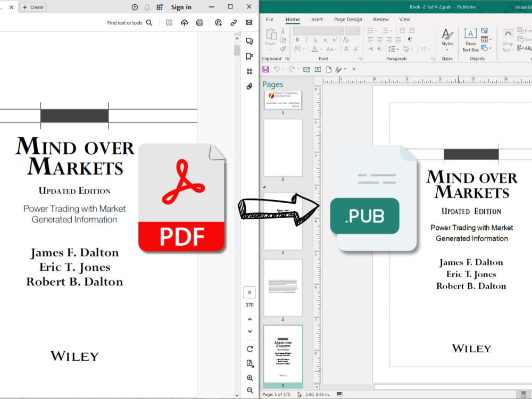Toggle show paragraph marks special characters

click(x=410, y=40)
